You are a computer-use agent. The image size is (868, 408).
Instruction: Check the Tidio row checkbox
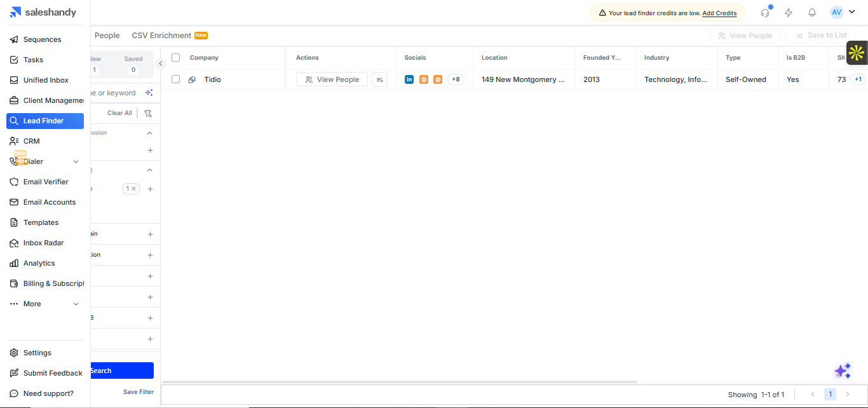[176, 79]
